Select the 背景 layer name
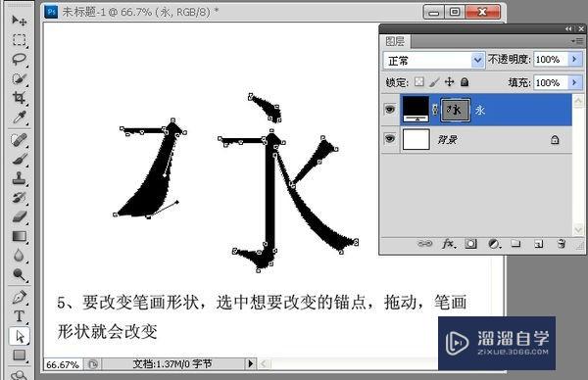The width and height of the screenshot is (588, 380). (448, 140)
